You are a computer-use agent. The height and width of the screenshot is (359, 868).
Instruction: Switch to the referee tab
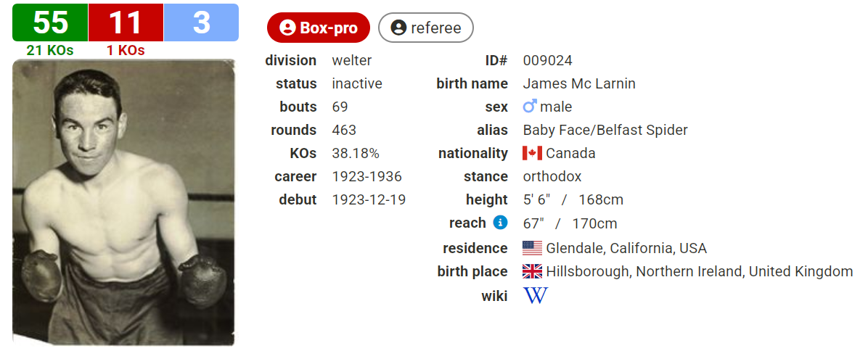click(426, 28)
